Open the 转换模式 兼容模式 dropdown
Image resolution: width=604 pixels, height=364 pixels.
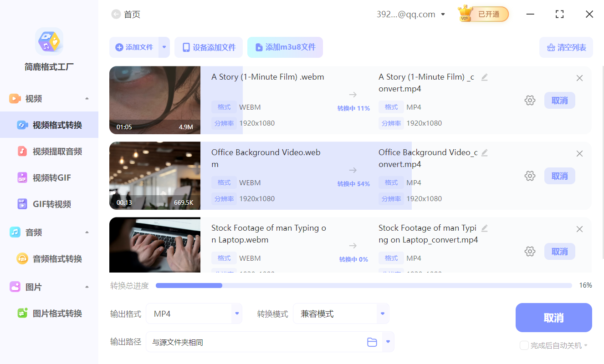[x=383, y=313]
